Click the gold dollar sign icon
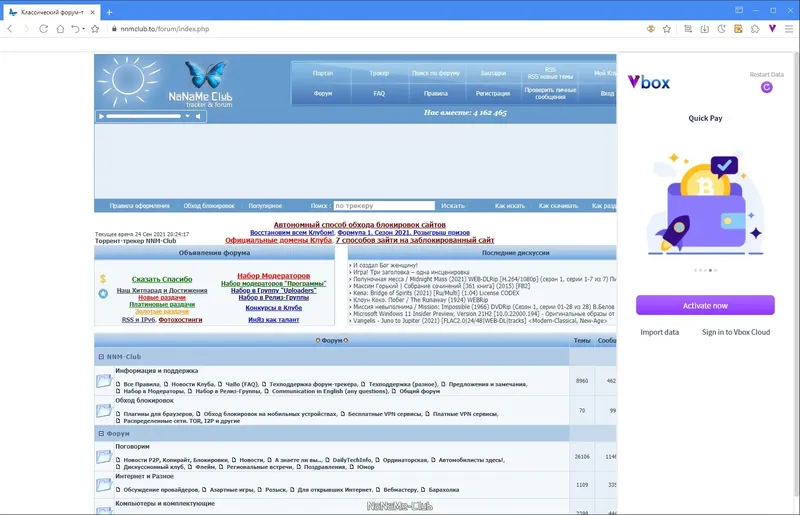This screenshot has height=515, width=800. click(103, 279)
